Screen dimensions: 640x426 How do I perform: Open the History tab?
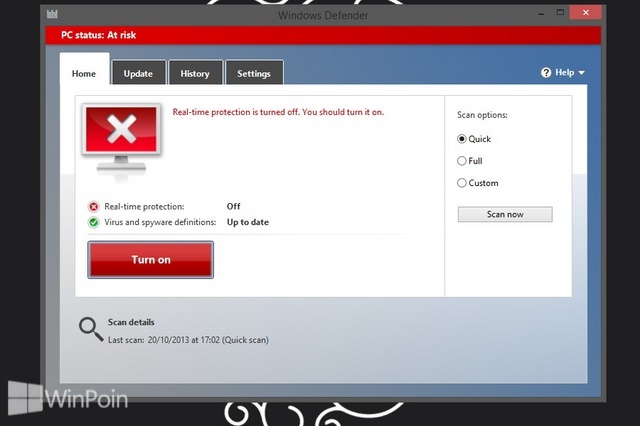[195, 73]
